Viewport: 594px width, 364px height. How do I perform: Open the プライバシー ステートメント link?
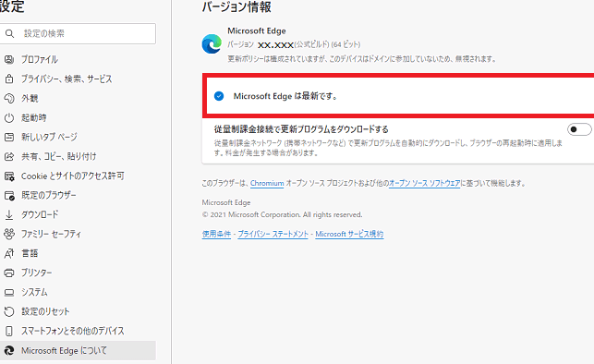(x=273, y=234)
